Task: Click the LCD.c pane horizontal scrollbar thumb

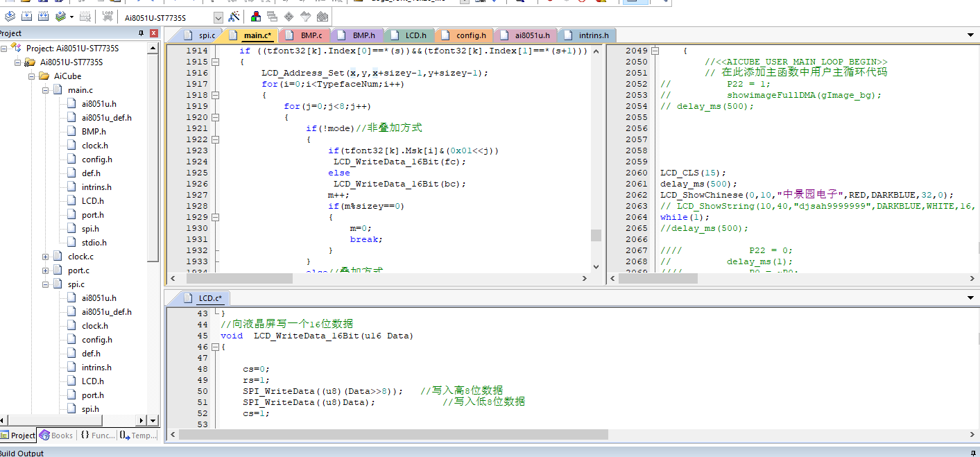Action: tap(393, 435)
